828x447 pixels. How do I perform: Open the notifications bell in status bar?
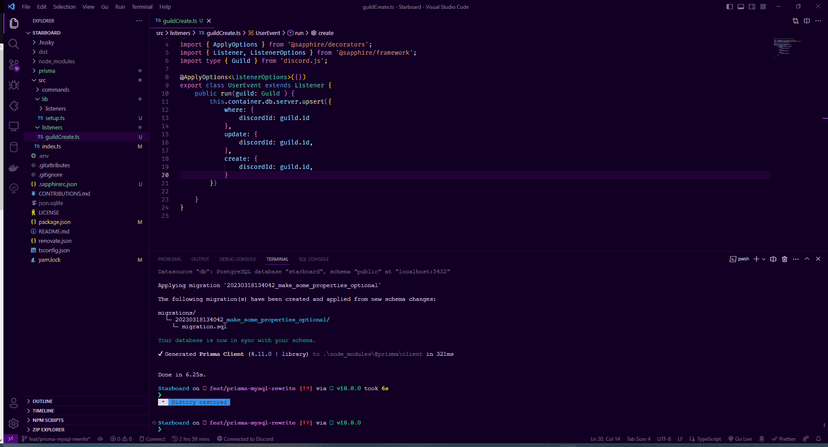coord(819,439)
